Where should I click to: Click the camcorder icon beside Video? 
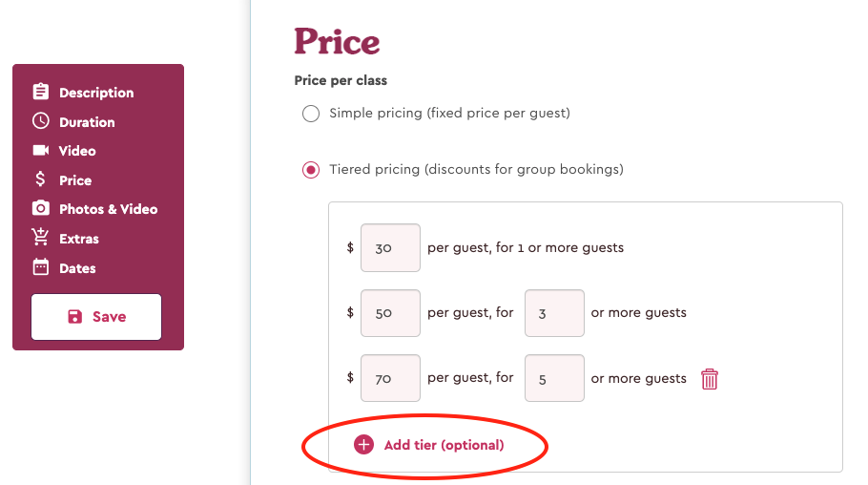(x=40, y=150)
